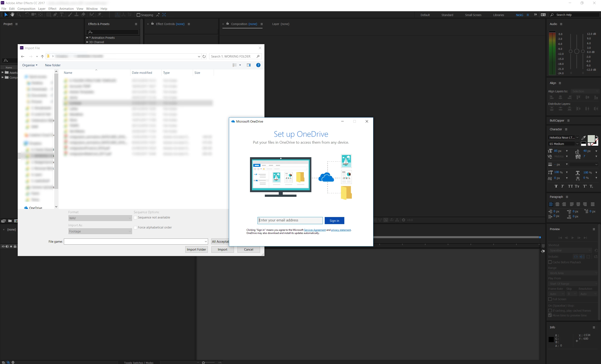Image resolution: width=601 pixels, height=364 pixels.
Task: Select the Zoom tool in toolbar
Action: pos(19,15)
